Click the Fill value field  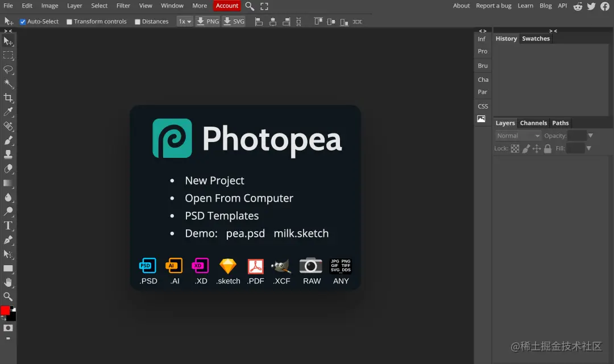click(x=575, y=148)
